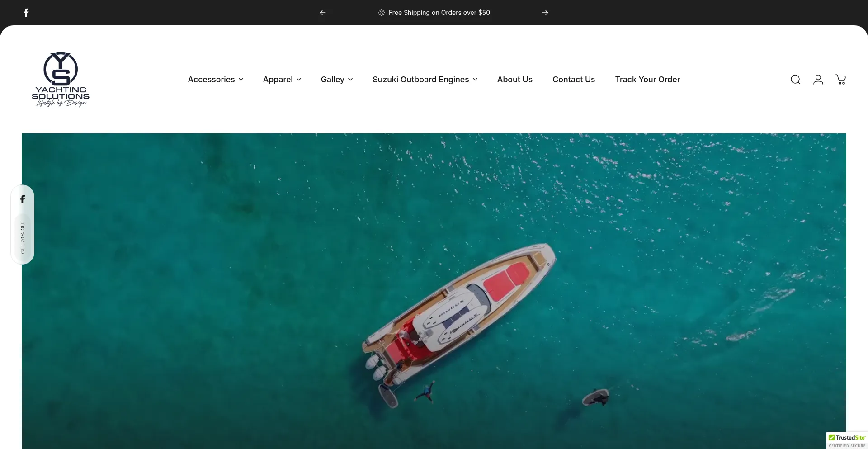Expand the Apparel menu
The height and width of the screenshot is (449, 868).
tap(282, 80)
